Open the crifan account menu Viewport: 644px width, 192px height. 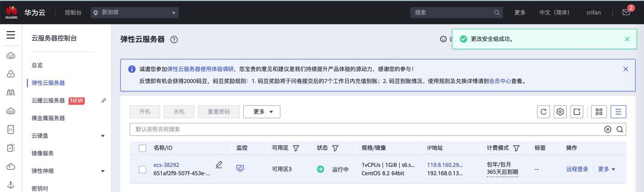[594, 13]
